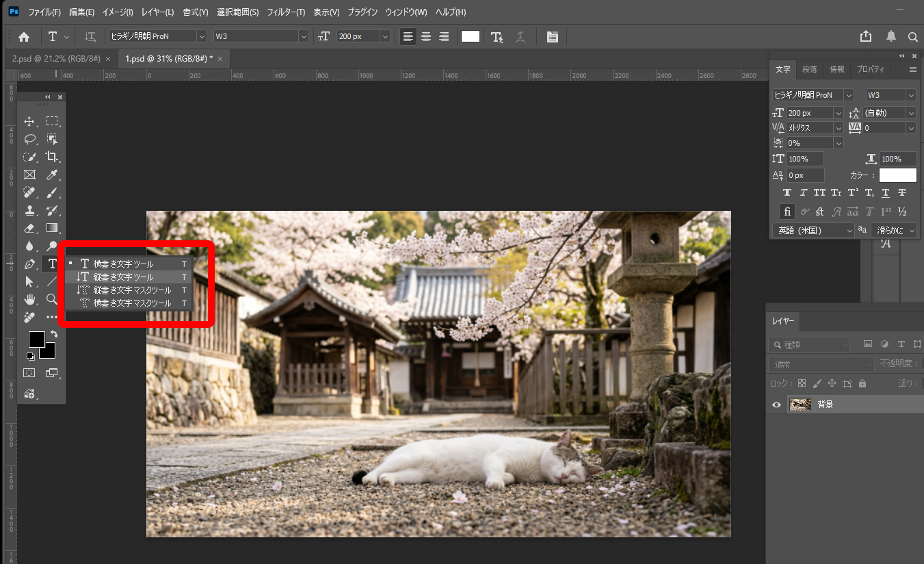
Task: Select the Zoom tool in the toolbar
Action: [51, 299]
